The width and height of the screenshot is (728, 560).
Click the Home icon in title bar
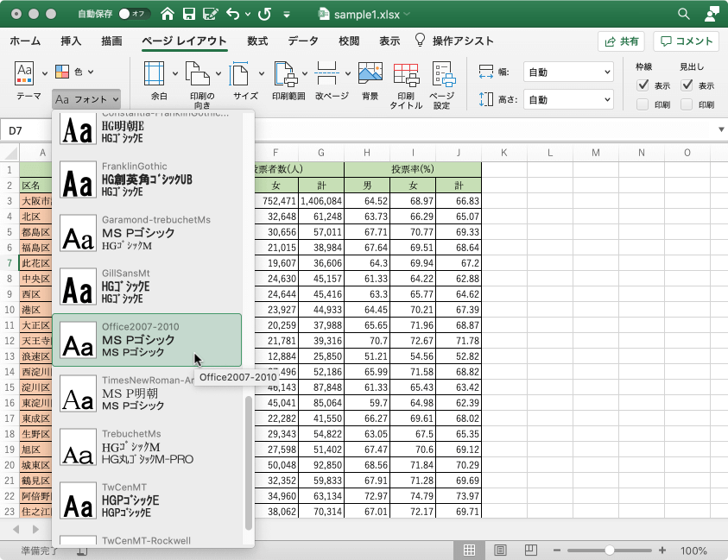[x=167, y=14]
